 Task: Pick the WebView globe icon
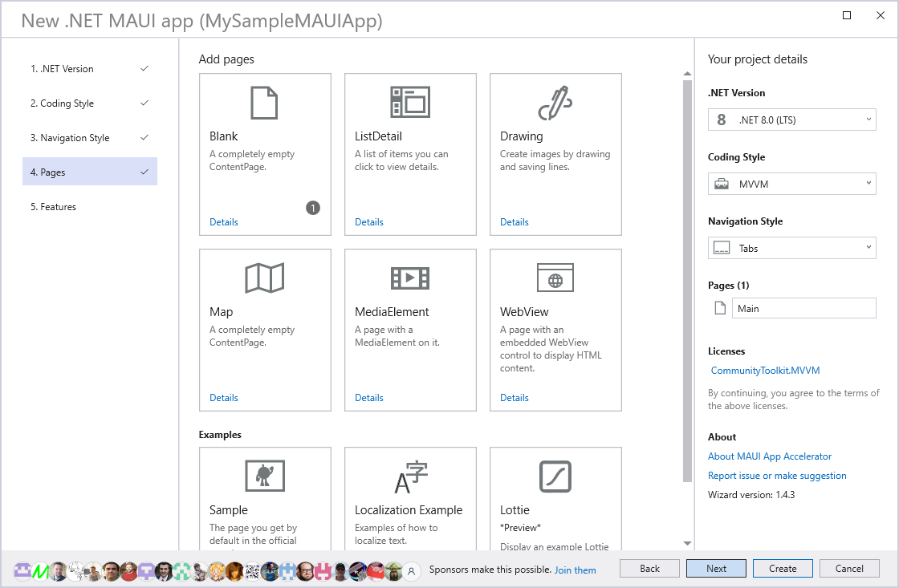[555, 278]
